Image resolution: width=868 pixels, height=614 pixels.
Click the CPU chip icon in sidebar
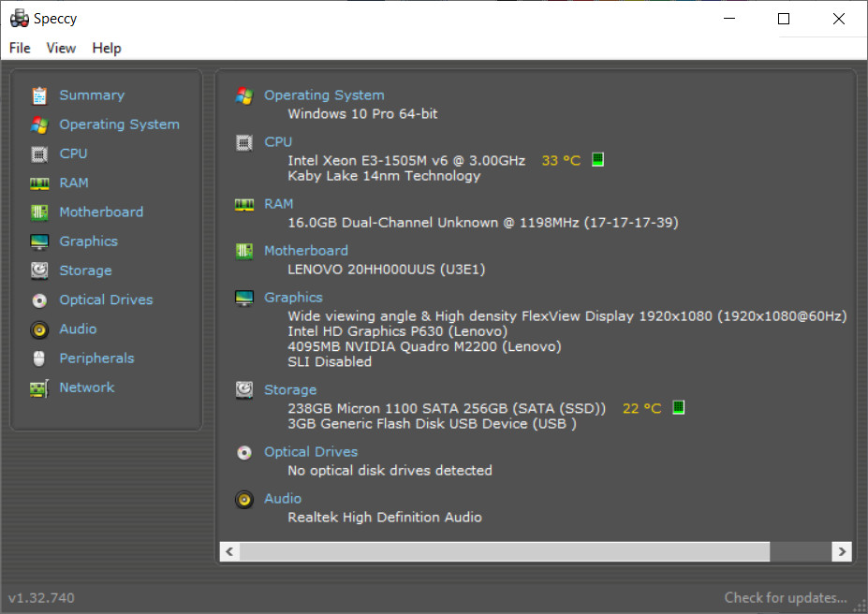click(39, 154)
